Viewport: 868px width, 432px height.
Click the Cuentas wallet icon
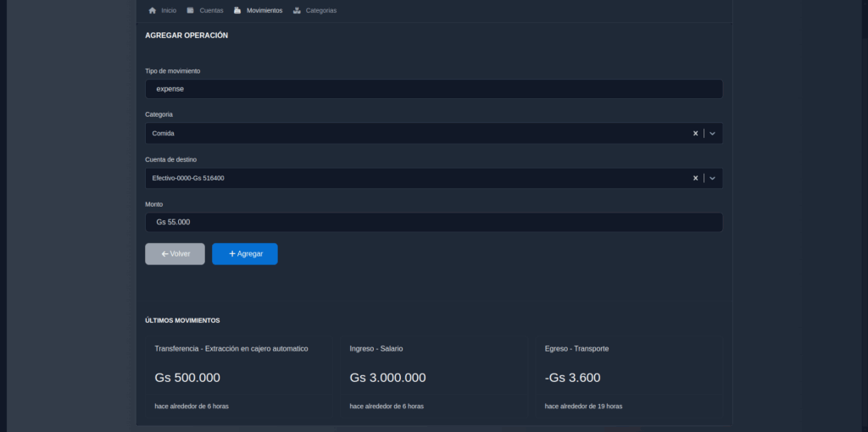coord(191,10)
